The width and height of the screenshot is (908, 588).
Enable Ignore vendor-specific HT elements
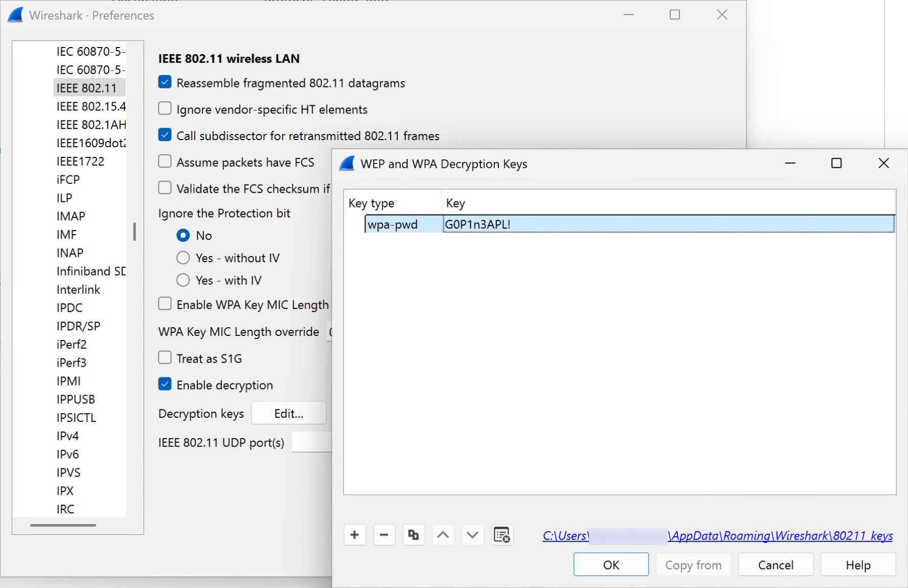point(165,108)
